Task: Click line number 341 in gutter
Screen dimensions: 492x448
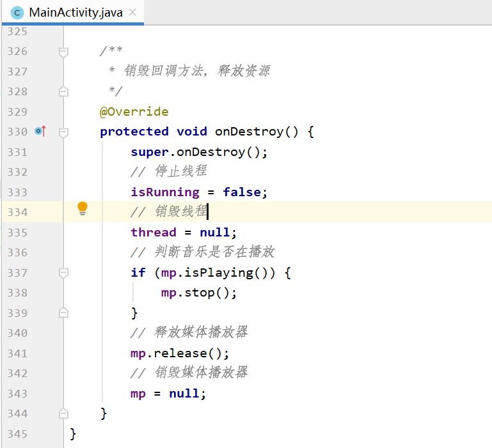Action: (x=17, y=353)
